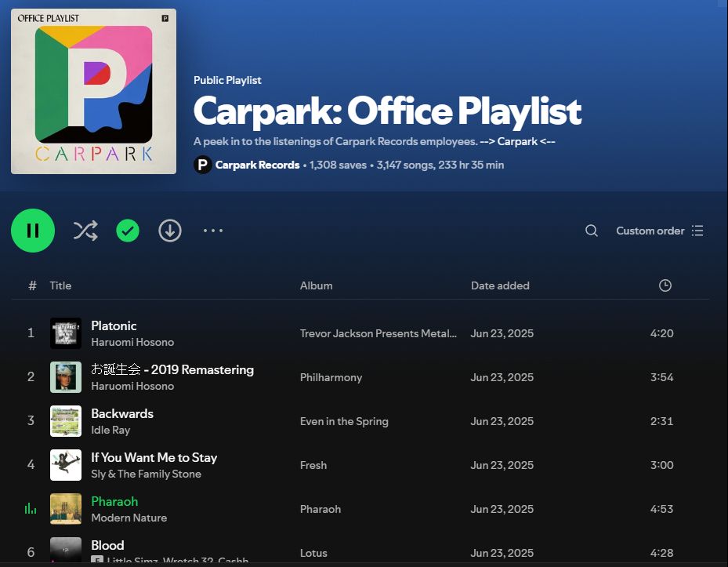The height and width of the screenshot is (567, 728).
Task: Open the Fresh album link
Action: [313, 465]
